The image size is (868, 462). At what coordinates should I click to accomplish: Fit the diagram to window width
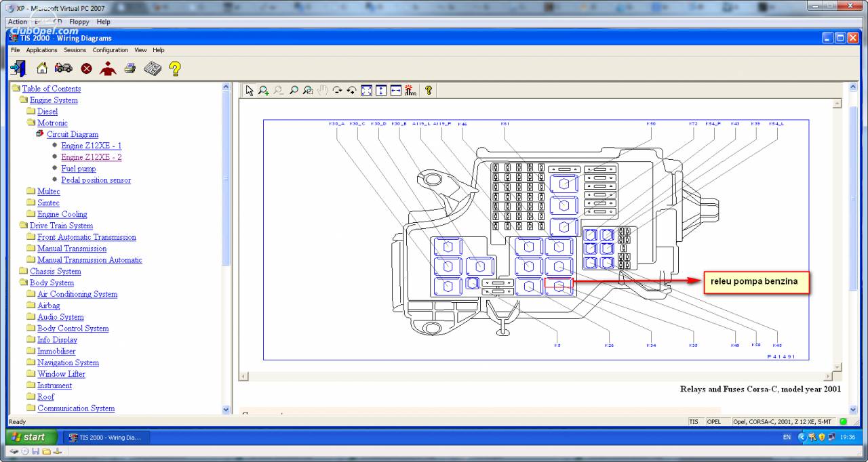pyautogui.click(x=396, y=90)
